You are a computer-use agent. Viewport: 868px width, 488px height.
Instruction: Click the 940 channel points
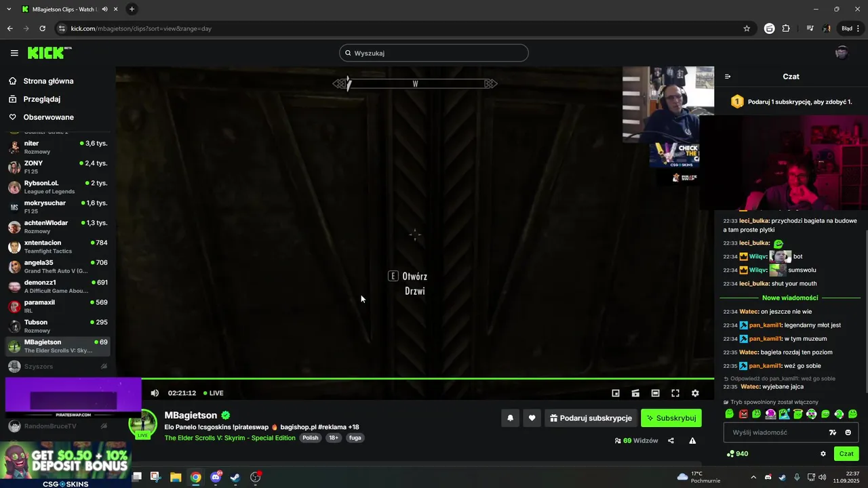[x=737, y=454]
